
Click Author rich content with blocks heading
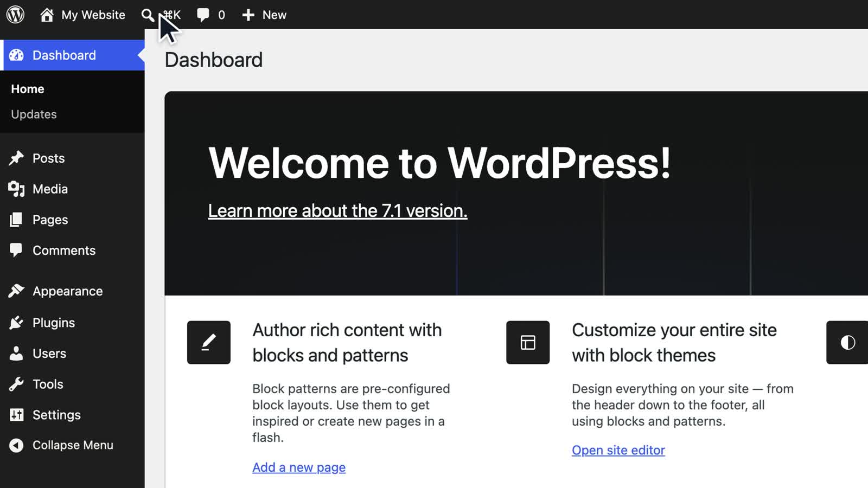point(347,343)
